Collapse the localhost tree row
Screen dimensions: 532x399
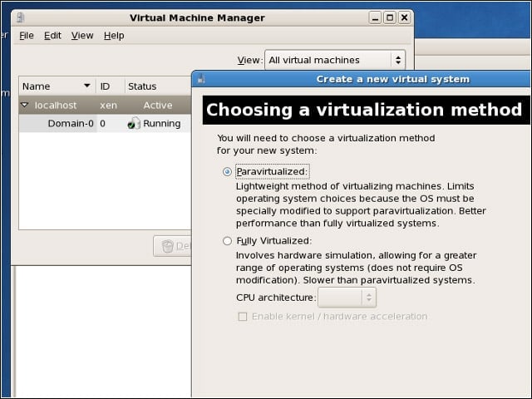click(x=24, y=105)
